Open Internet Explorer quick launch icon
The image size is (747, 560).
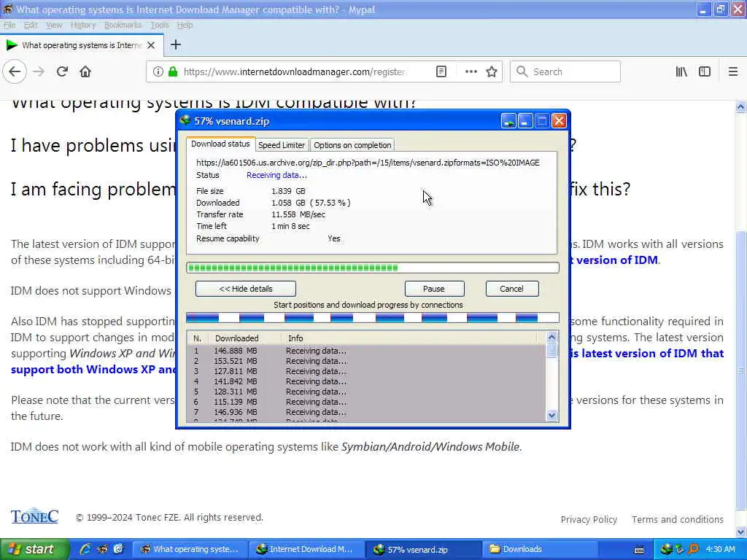[x=85, y=549]
